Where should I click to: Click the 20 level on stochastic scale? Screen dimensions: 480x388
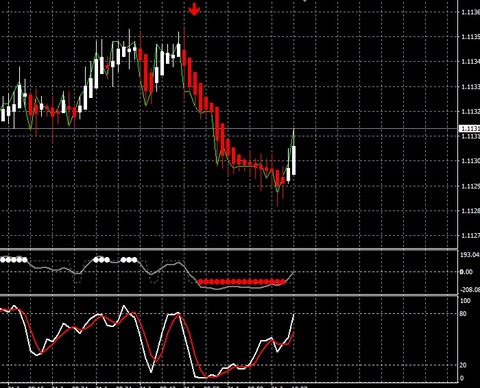(463, 365)
